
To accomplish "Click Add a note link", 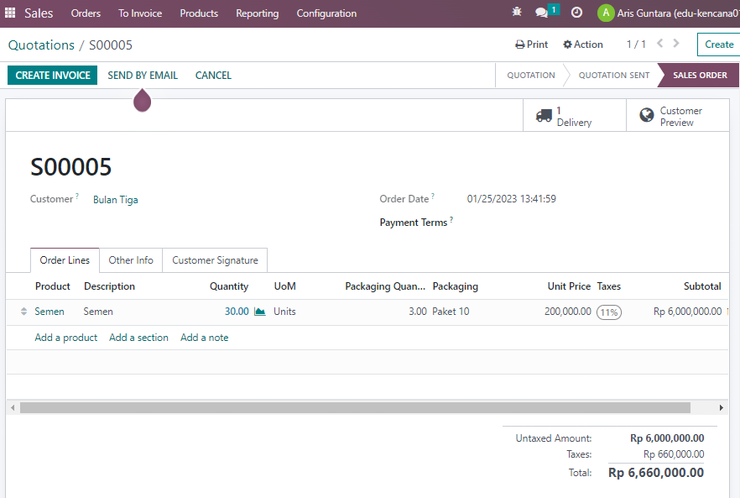I will (x=204, y=338).
